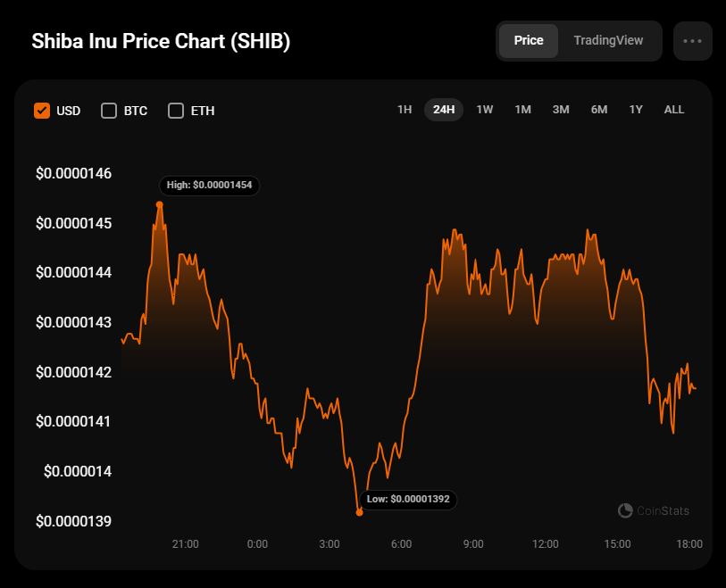Click the Low price marker dot
The image size is (726, 588).
pos(360,512)
